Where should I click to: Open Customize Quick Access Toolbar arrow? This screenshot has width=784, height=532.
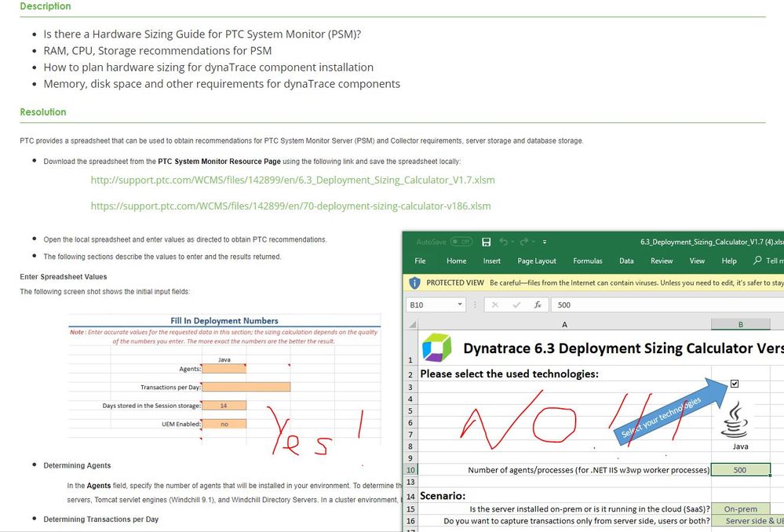(545, 242)
